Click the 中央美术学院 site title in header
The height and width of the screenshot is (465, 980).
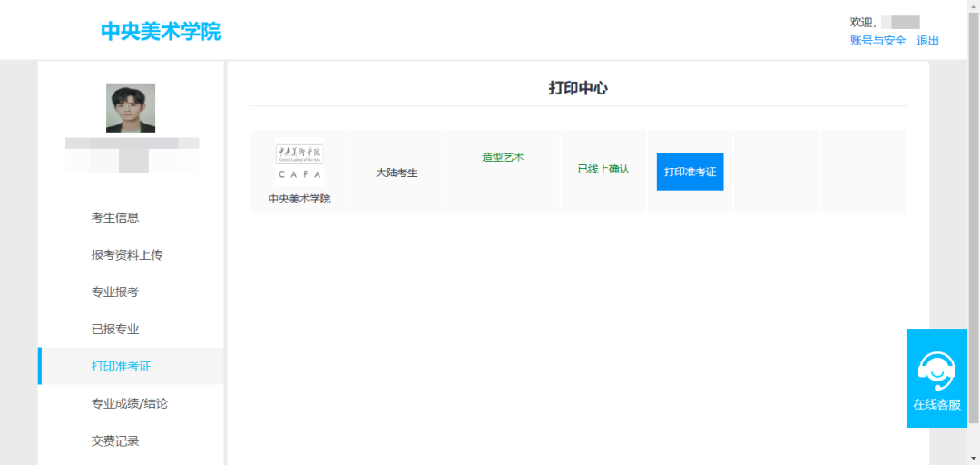(161, 31)
